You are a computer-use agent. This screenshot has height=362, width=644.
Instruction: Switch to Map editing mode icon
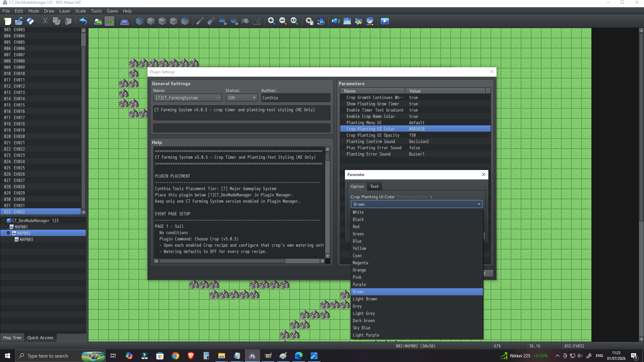pos(98,21)
